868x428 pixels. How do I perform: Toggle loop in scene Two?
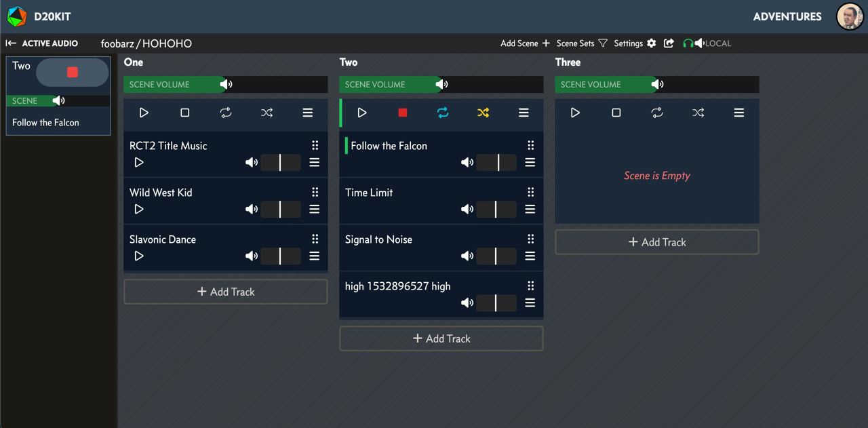click(x=443, y=113)
